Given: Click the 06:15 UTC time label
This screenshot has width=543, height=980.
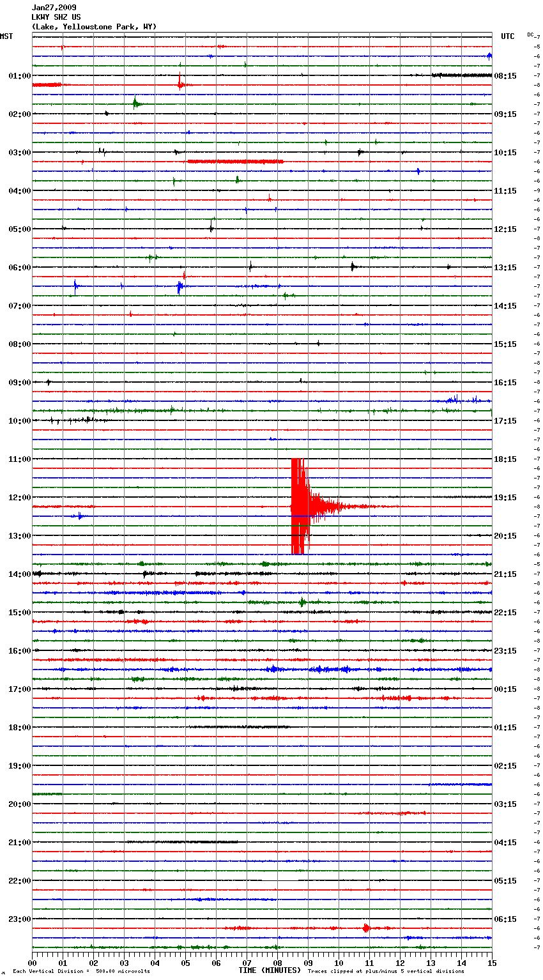Looking at the screenshot, I should tap(505, 919).
